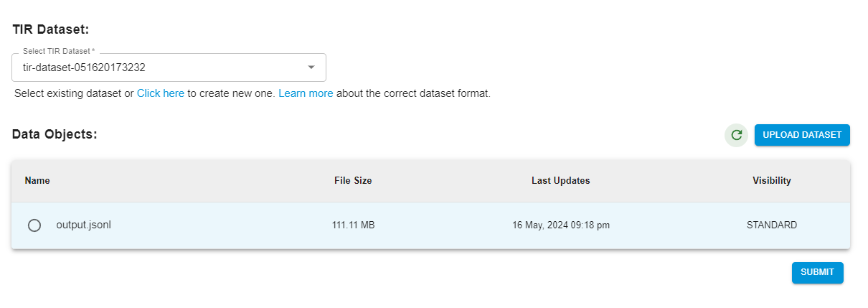Click the green refresh data objects icon
Viewport: 868px width, 308px height.
coord(735,135)
